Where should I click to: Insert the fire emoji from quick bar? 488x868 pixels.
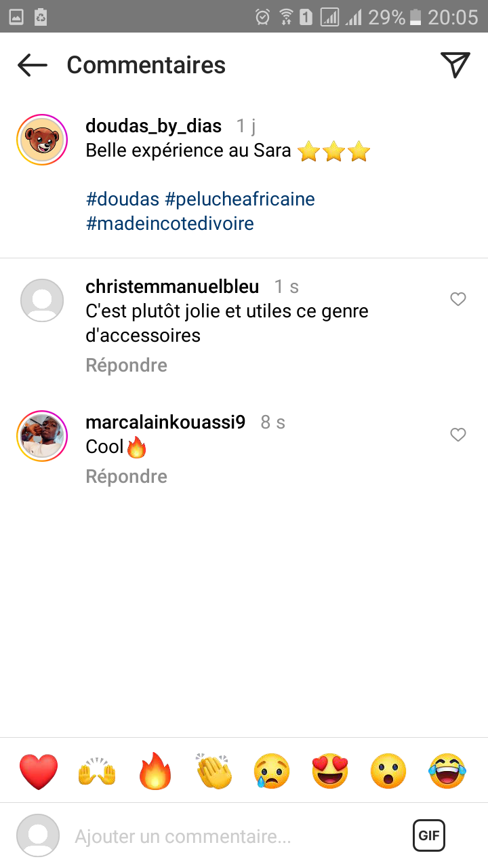155,772
